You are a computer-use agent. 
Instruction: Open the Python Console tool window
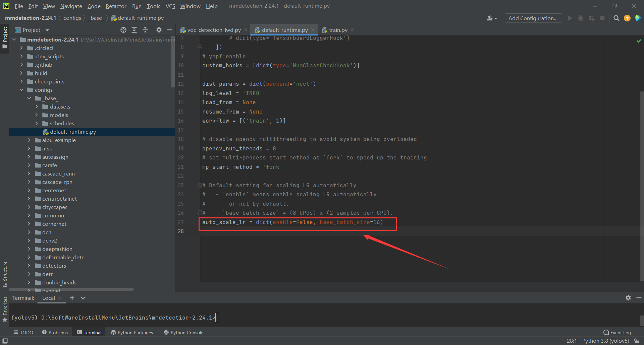[183, 332]
